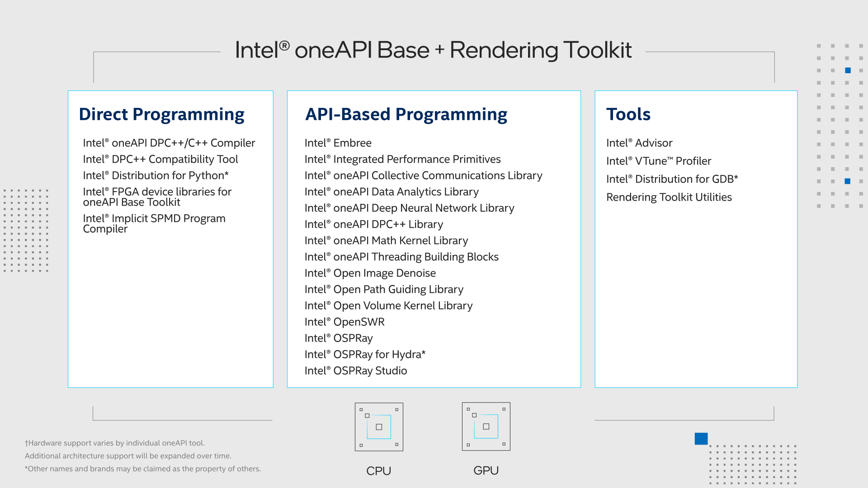Viewport: 868px width, 488px height.
Task: Click Intel Implicit SPMD Program Compiler
Action: 154,223
